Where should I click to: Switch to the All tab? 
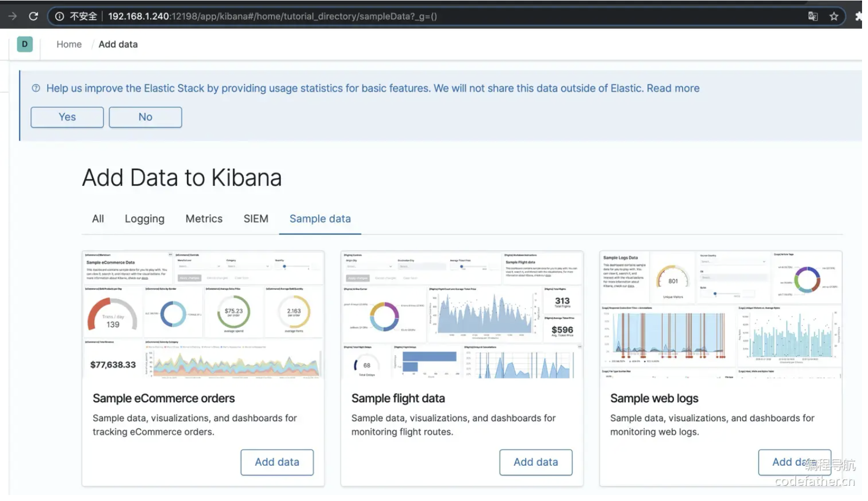pos(98,219)
